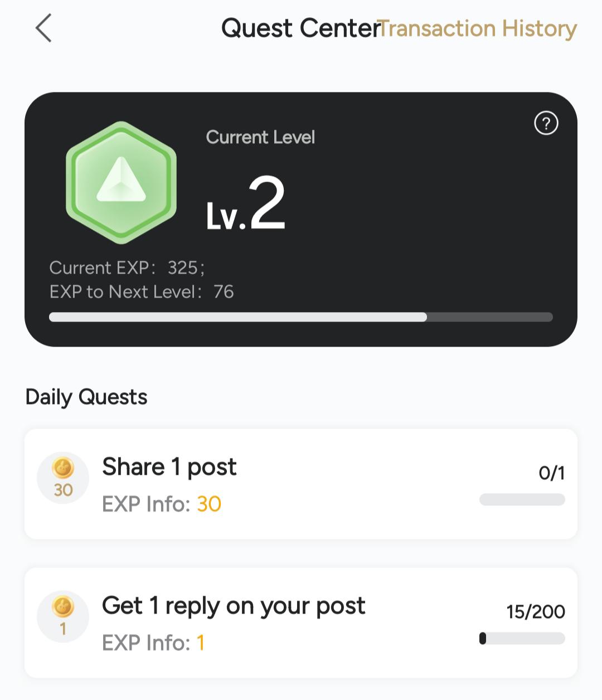Tap the EXP to Next Level text

[142, 292]
